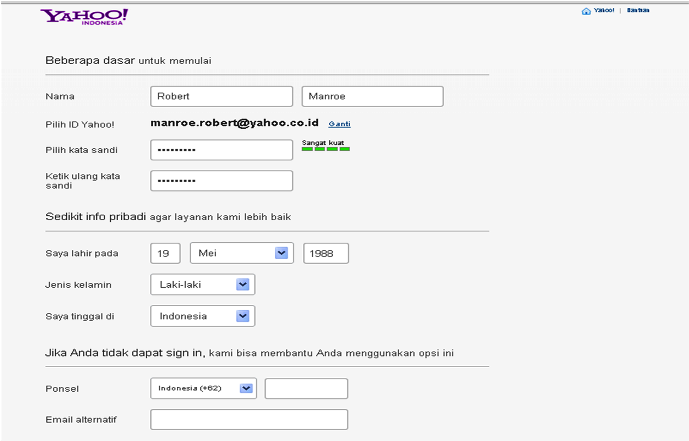Click the green password strength meter bars
The width and height of the screenshot is (689, 441).
[x=326, y=149]
